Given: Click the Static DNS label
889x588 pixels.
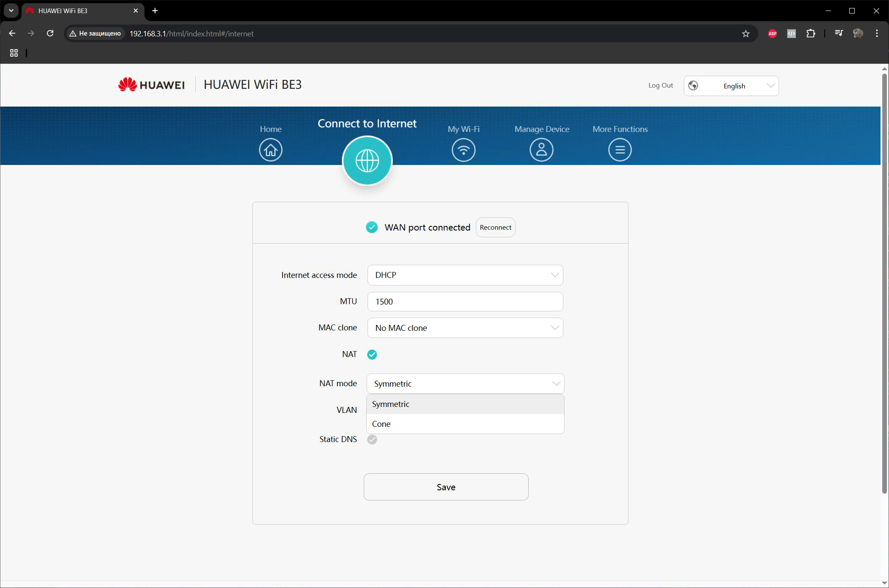Looking at the screenshot, I should click(x=338, y=440).
